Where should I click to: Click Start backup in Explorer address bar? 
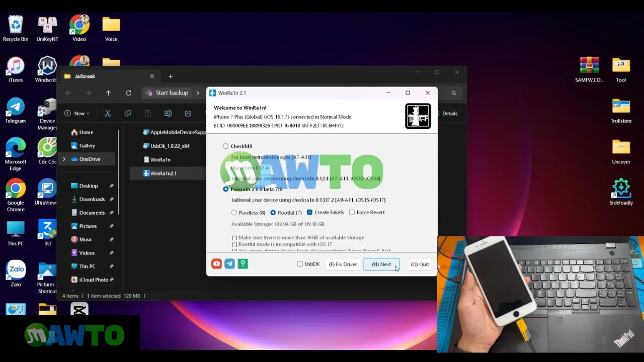(167, 93)
